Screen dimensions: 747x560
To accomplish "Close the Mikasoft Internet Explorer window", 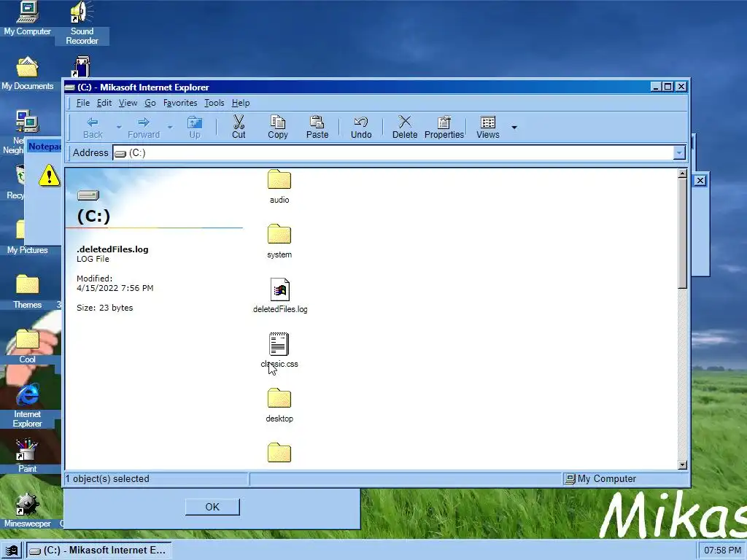I will (x=681, y=87).
